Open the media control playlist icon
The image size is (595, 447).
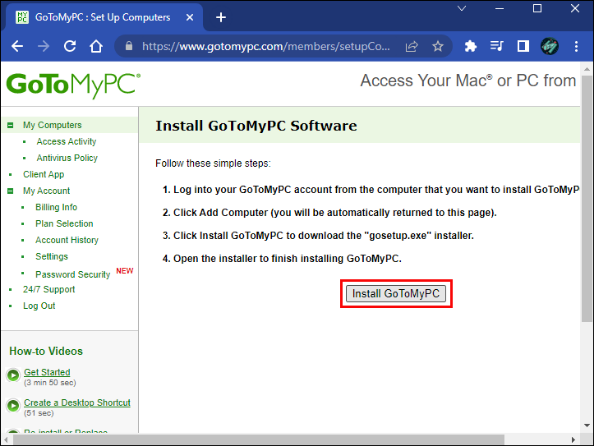(x=496, y=46)
